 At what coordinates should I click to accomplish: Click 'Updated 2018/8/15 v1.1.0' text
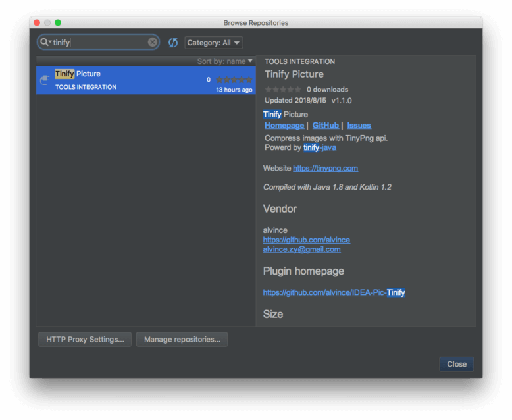(x=308, y=101)
